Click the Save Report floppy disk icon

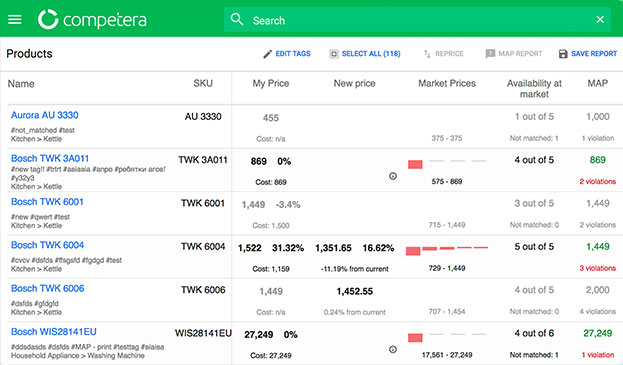pyautogui.click(x=563, y=54)
